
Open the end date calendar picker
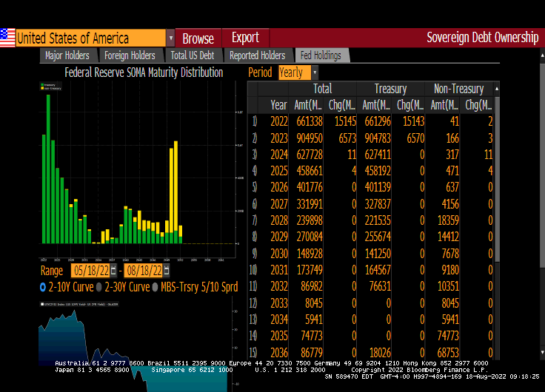(x=166, y=271)
